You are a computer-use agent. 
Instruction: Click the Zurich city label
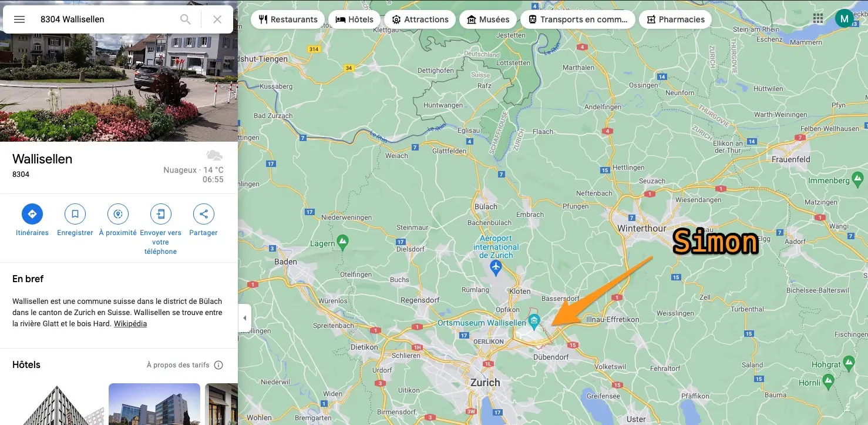point(485,383)
